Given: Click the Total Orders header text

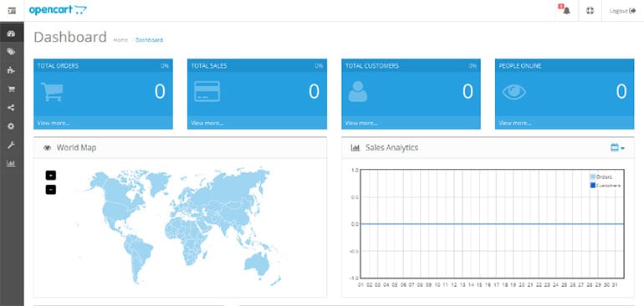Looking at the screenshot, I should click(58, 66).
